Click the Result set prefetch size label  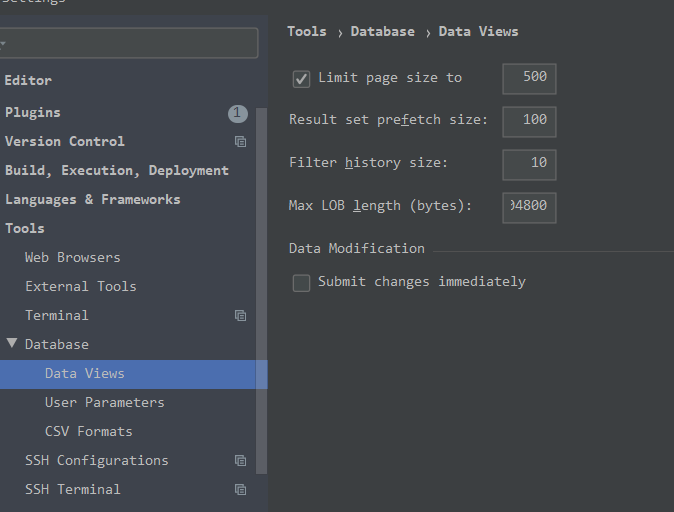tap(388, 120)
